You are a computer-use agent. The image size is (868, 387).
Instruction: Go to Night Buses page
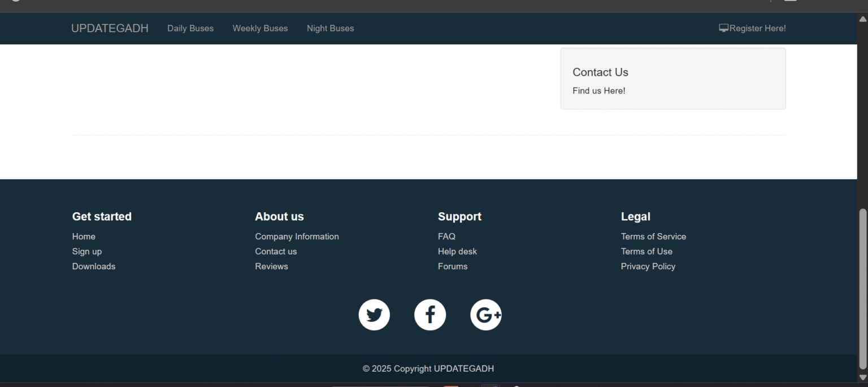[x=330, y=28]
